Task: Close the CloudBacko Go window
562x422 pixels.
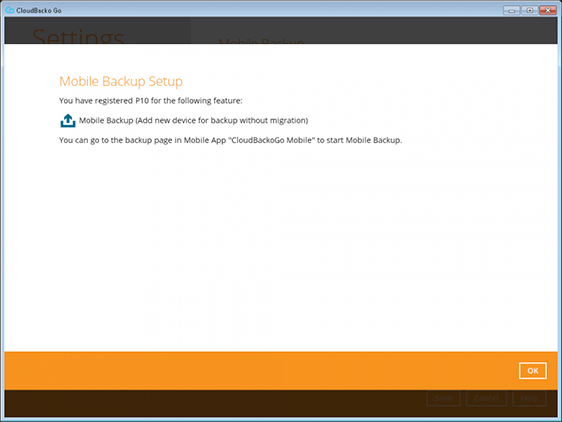Action: [x=548, y=10]
